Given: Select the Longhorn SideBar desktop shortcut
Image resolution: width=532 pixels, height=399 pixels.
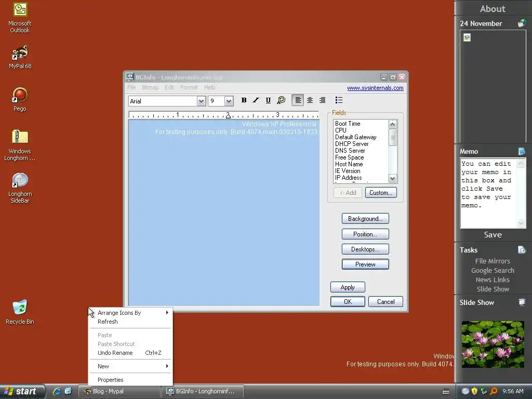Looking at the screenshot, I should [x=20, y=188].
